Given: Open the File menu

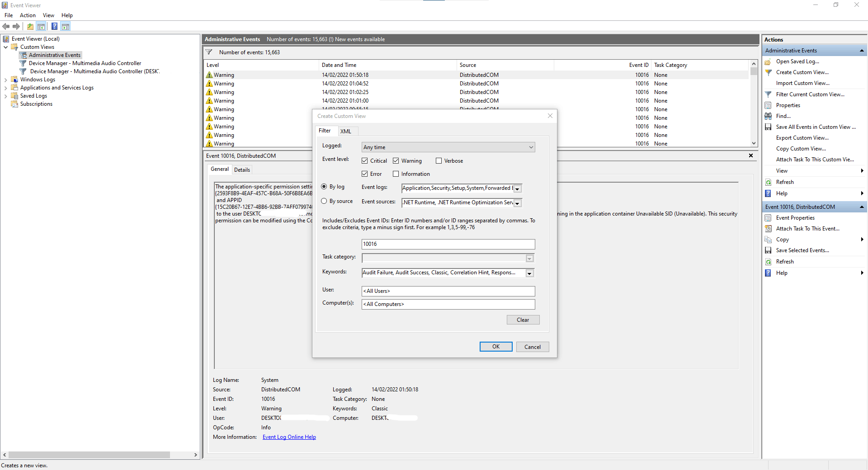Looking at the screenshot, I should click(9, 15).
